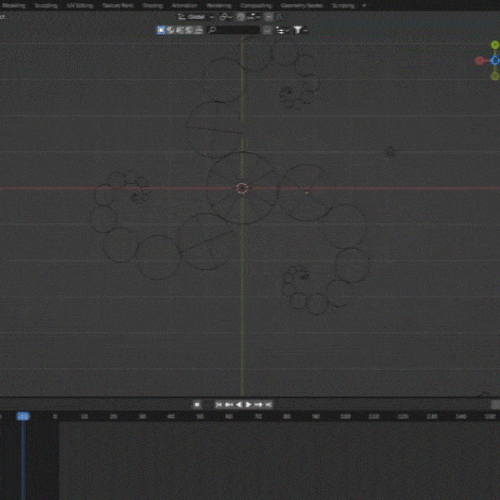Add a workspace with plus button
The width and height of the screenshot is (500, 500).
[364, 6]
